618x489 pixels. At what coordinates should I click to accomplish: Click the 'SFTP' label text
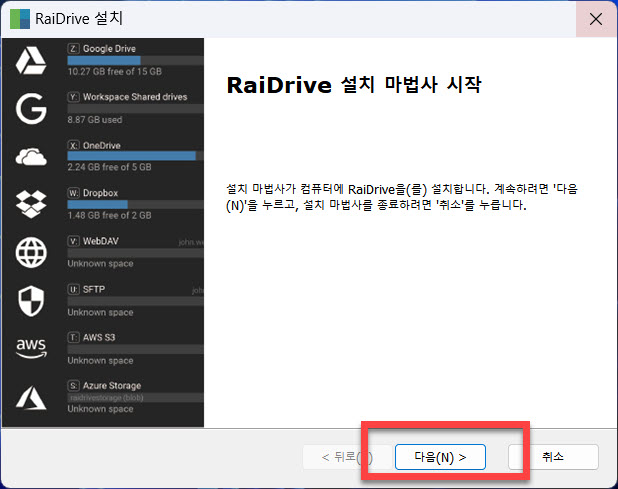click(x=94, y=290)
